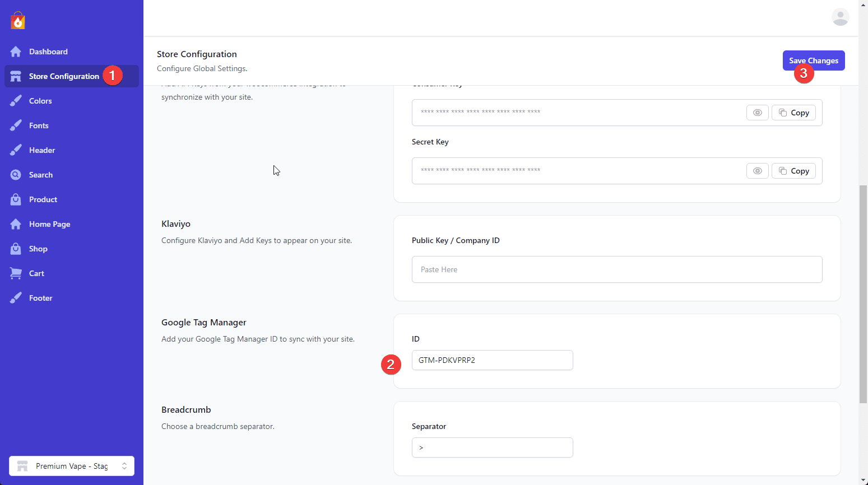Screen dimensions: 868x485
Task: Click the Footer brush icon
Action: 16,298
